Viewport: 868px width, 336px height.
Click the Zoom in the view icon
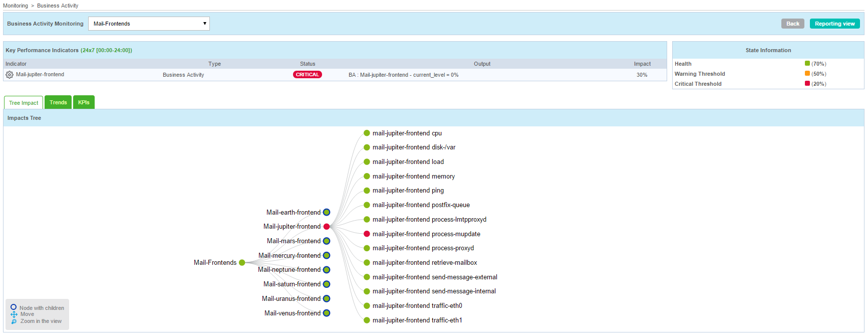pyautogui.click(x=14, y=321)
